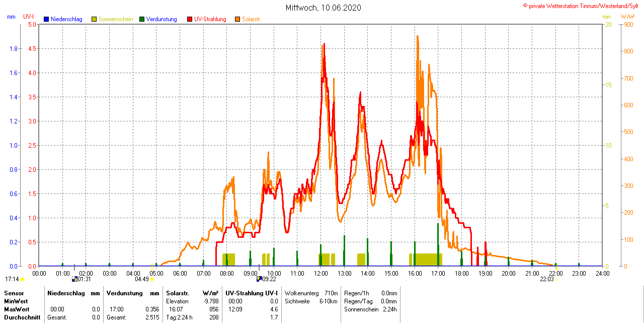Click the 03:00 hour label on time axis
This screenshot has width=644, height=323.
110,273
